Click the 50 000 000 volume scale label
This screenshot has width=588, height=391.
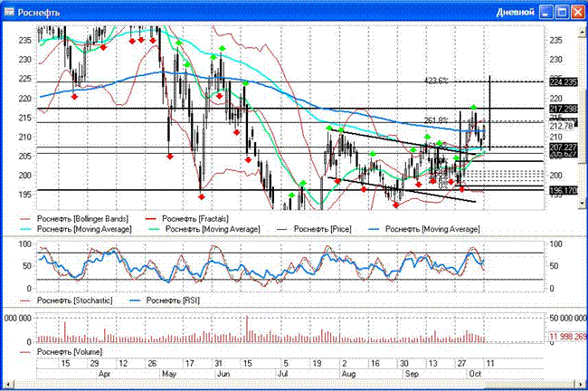tap(568, 319)
